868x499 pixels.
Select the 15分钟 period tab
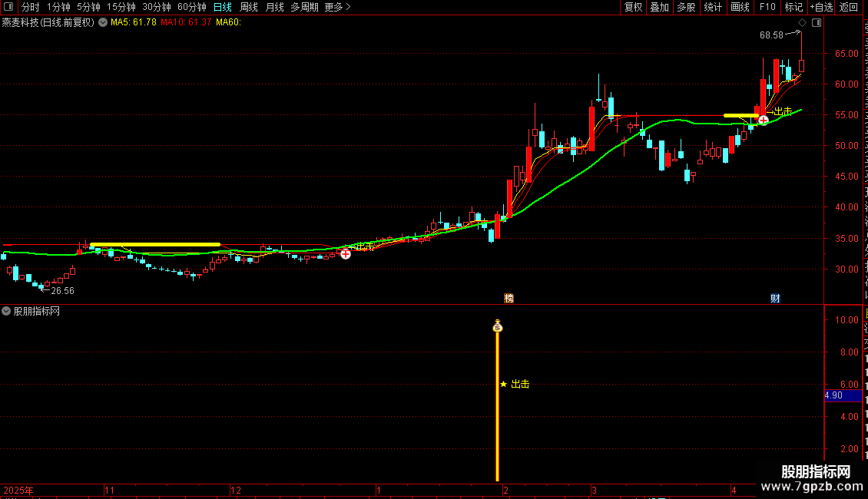point(121,7)
